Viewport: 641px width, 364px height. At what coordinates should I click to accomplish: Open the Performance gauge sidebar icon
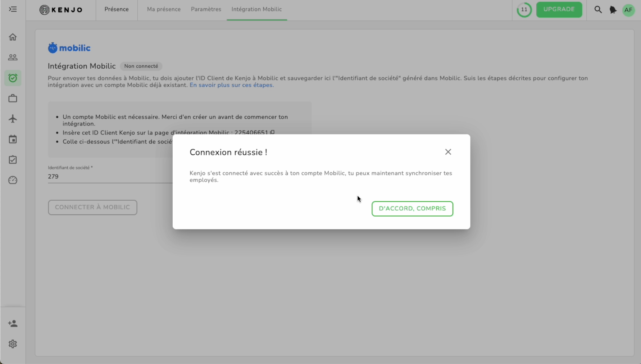click(13, 180)
